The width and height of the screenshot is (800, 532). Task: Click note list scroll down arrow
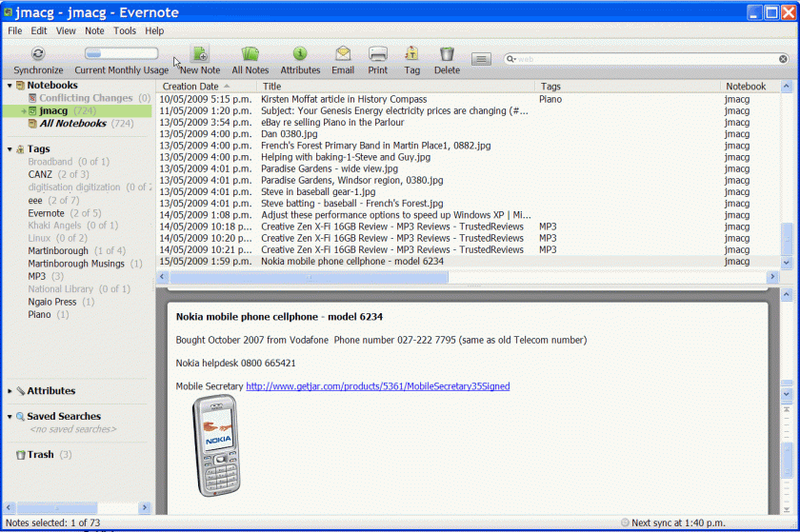pos(787,262)
